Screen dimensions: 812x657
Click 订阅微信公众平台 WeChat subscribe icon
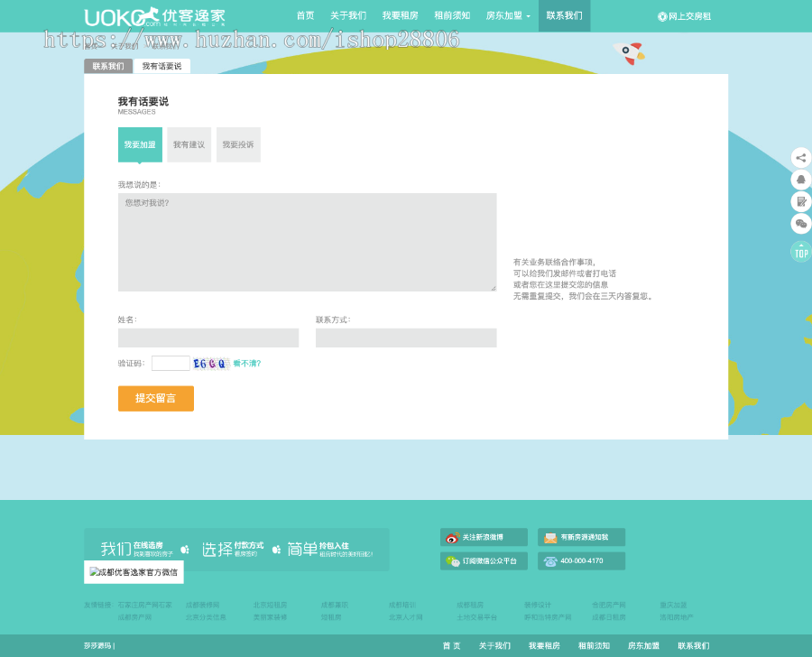(x=451, y=560)
